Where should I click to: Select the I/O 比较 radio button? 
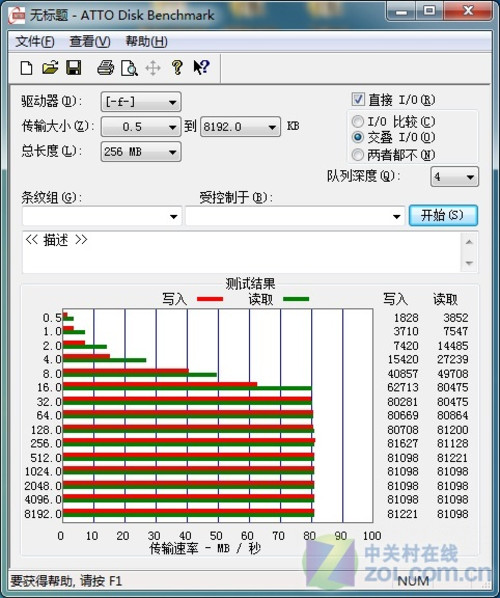tap(357, 122)
